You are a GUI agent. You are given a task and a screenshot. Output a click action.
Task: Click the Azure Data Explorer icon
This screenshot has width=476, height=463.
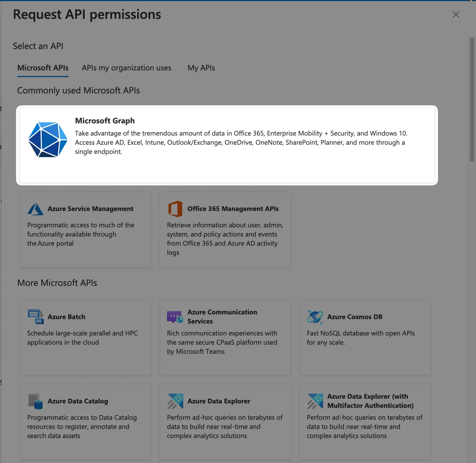(175, 401)
